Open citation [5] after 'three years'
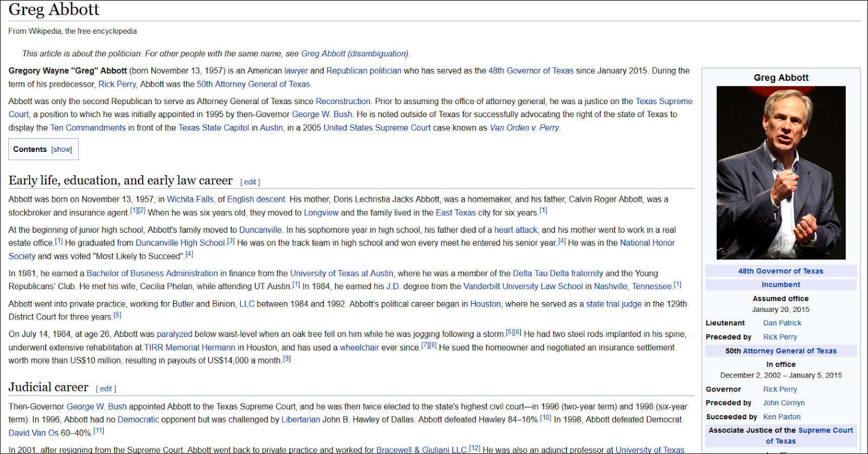Screen dimensions: 868x454 click(117, 315)
